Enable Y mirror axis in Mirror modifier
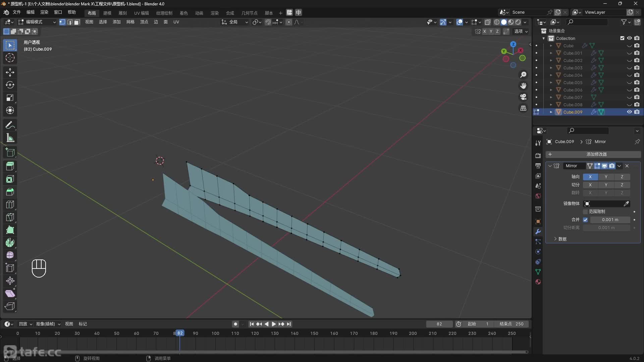The height and width of the screenshot is (362, 644). coord(606,177)
